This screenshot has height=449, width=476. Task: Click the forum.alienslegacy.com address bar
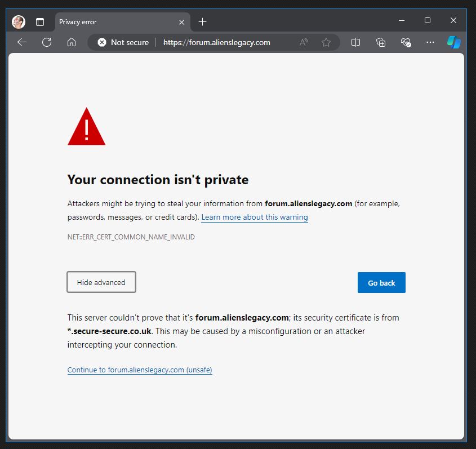click(225, 42)
